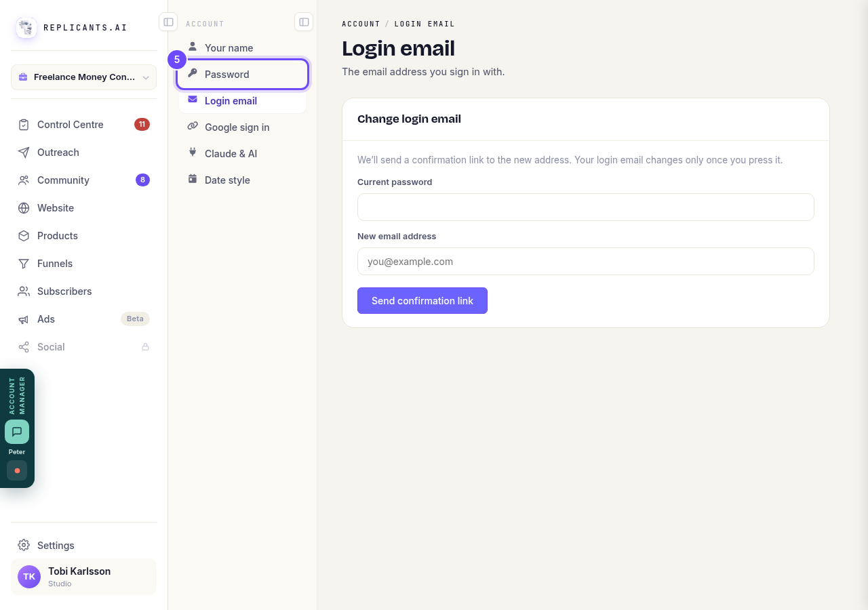Click the Outreach paper-plane icon
The height and width of the screenshot is (610, 868).
click(24, 152)
